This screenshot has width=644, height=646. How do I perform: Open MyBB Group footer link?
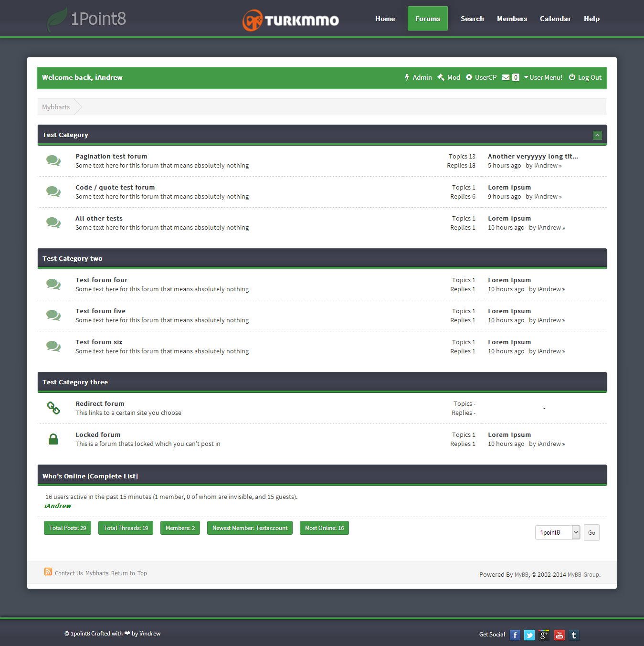(583, 574)
